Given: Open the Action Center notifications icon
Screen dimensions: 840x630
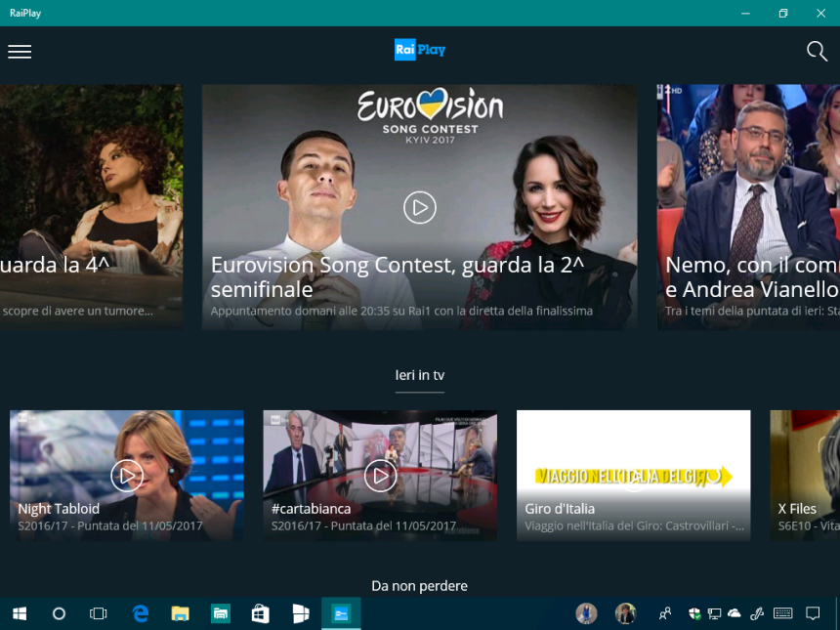Looking at the screenshot, I should [814, 613].
